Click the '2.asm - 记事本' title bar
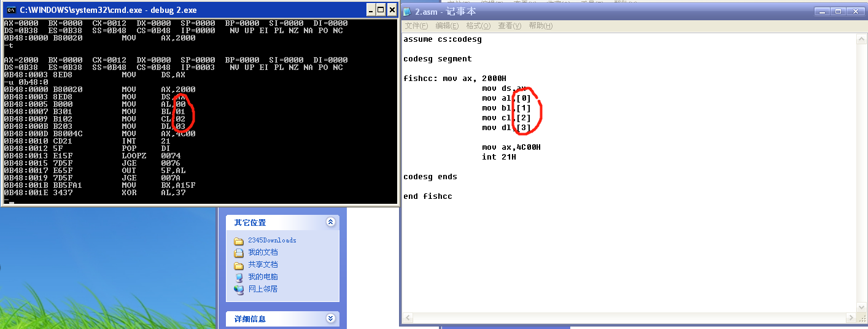This screenshot has width=868, height=329. pos(446,11)
